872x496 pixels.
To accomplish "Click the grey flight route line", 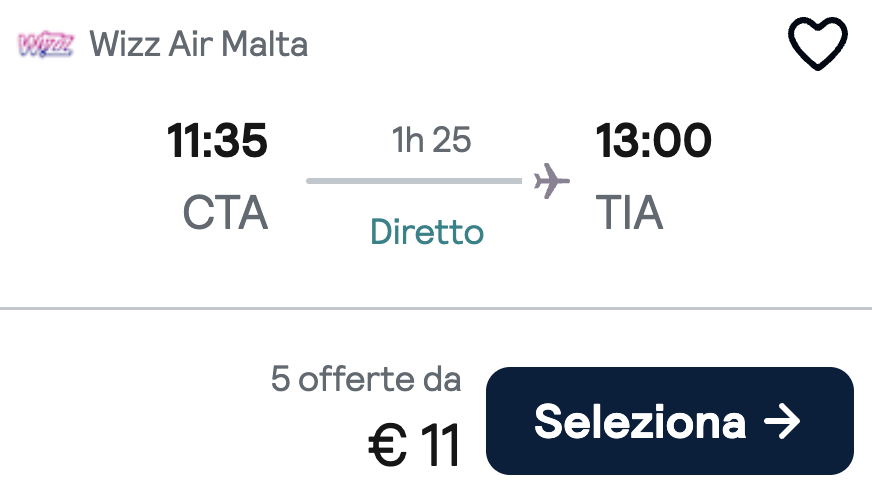I will tap(414, 181).
